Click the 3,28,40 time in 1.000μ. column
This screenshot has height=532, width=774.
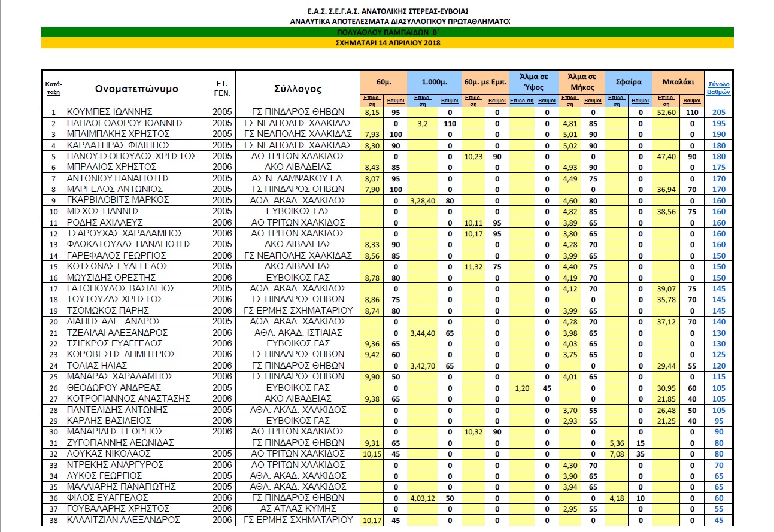pyautogui.click(x=423, y=200)
